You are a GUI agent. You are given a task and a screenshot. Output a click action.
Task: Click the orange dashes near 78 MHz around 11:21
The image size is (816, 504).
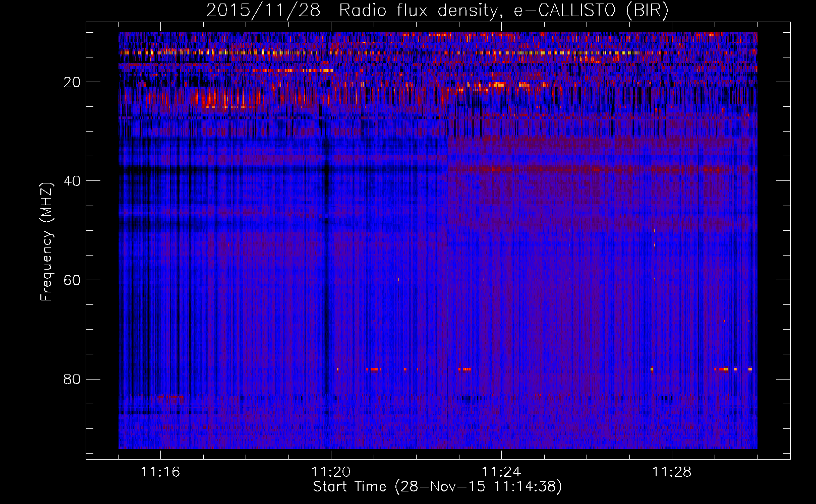pos(374,369)
